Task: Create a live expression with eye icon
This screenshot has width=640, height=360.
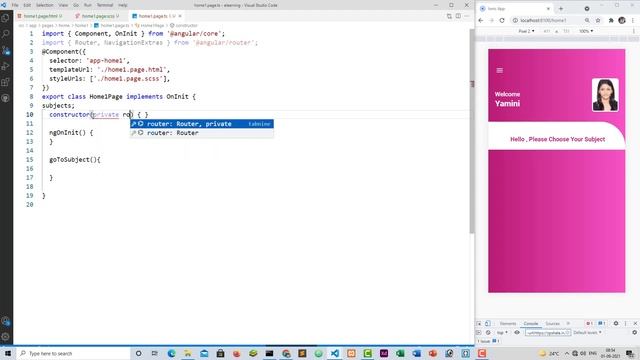Action: click(x=517, y=333)
